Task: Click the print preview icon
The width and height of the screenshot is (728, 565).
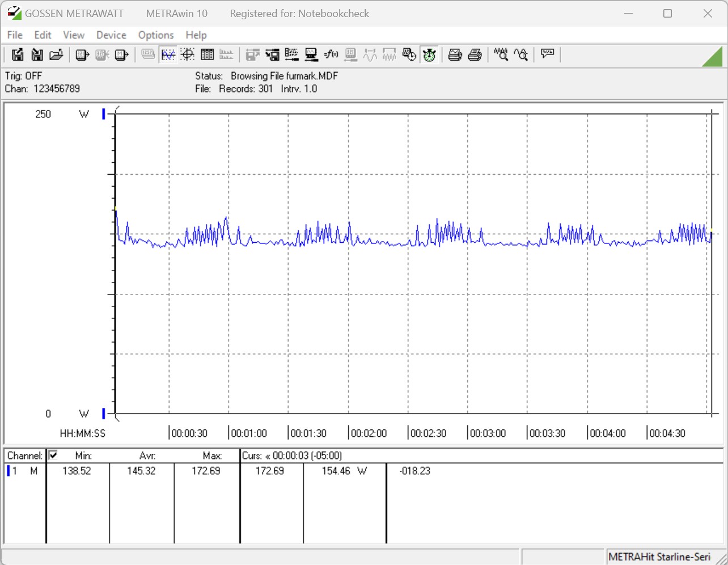Action: click(455, 54)
